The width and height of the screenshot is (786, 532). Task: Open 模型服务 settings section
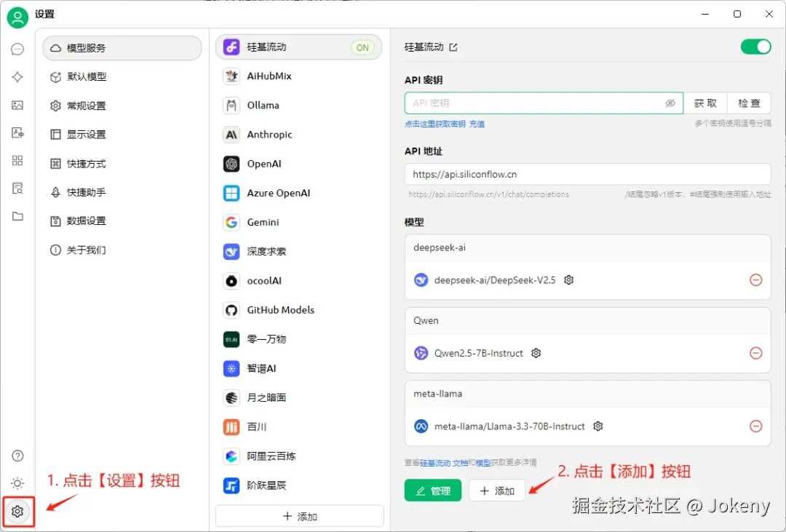pyautogui.click(x=122, y=48)
